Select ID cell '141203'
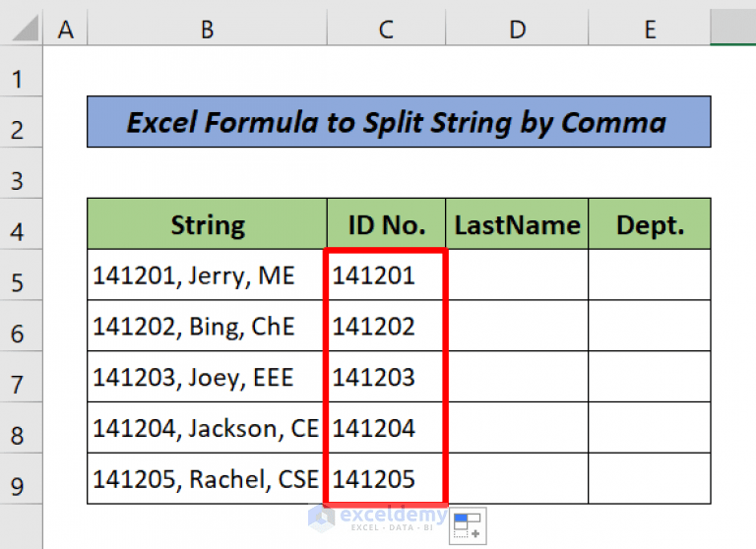The height and width of the screenshot is (549, 756). point(386,377)
